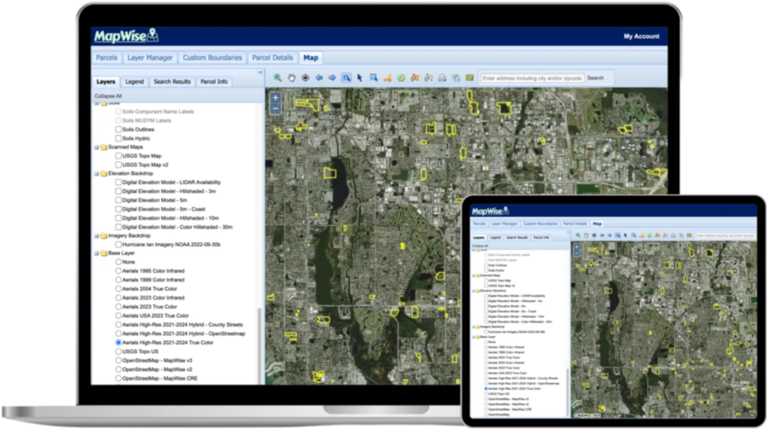The image size is (768, 430).
Task: Open the Layer Manager tab
Action: (150, 58)
